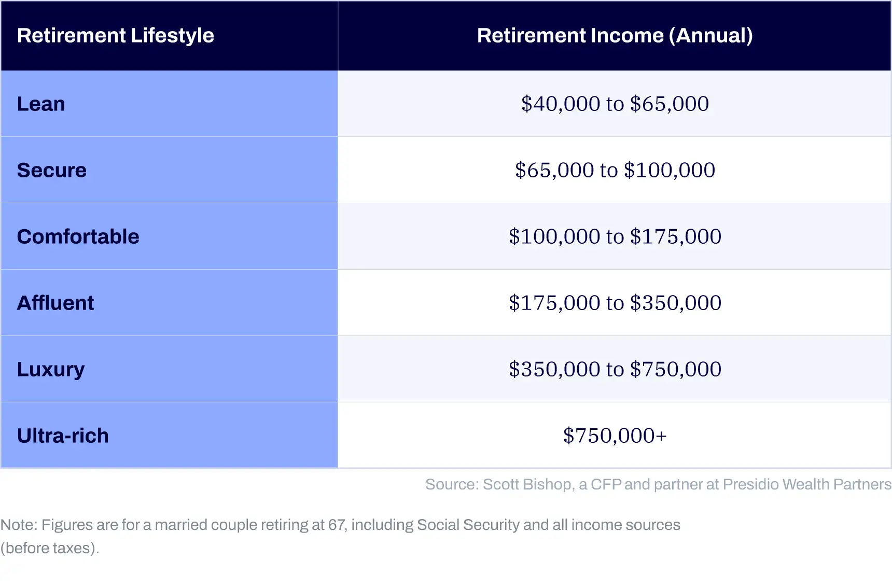Click the note about married couple retiring
Screen dimensions: 892x588
(x=340, y=536)
